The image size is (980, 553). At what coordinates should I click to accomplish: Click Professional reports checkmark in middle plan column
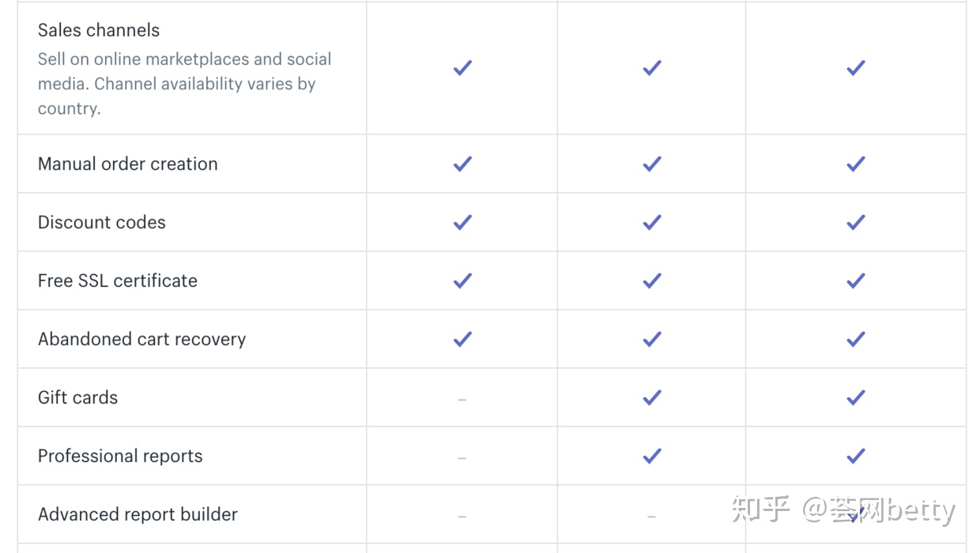[x=652, y=456]
